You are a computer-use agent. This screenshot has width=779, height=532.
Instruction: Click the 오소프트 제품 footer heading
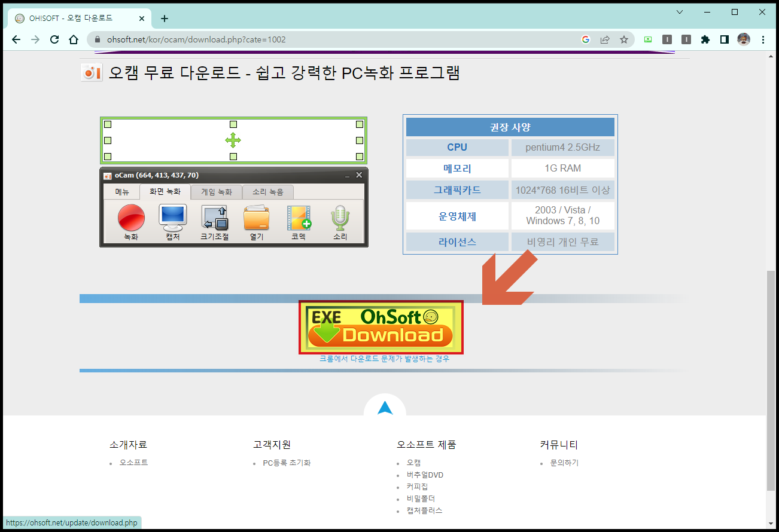426,445
